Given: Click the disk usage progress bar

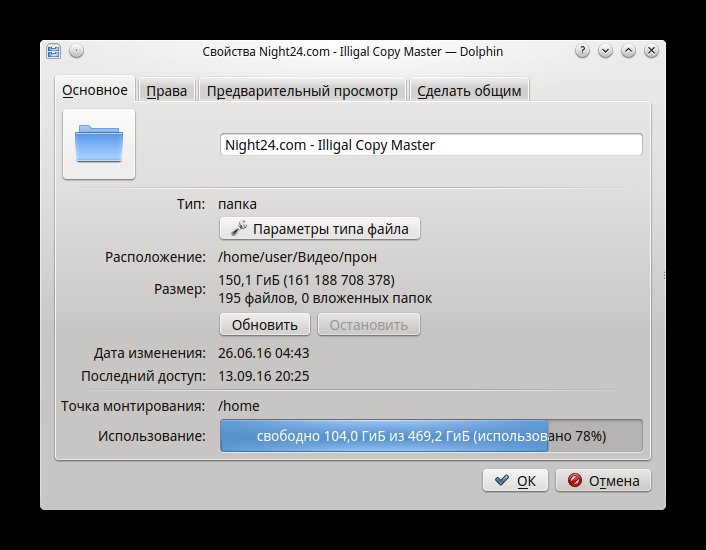Looking at the screenshot, I should click(431, 436).
